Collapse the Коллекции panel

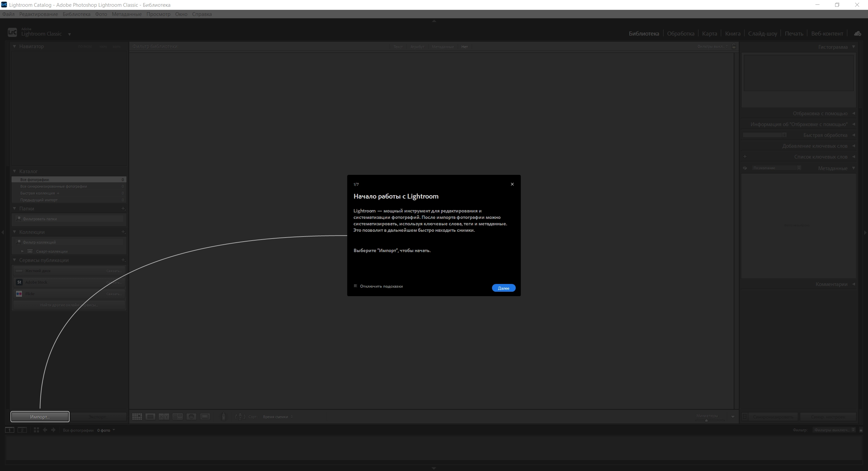(15, 232)
